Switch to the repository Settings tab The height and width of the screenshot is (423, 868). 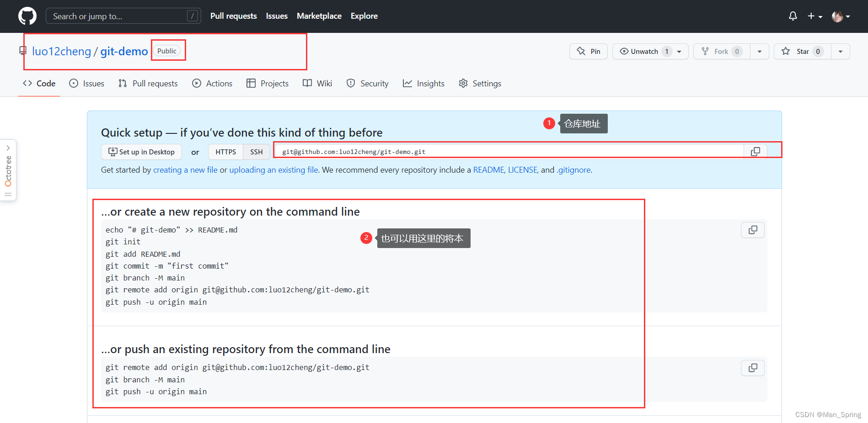tap(480, 83)
